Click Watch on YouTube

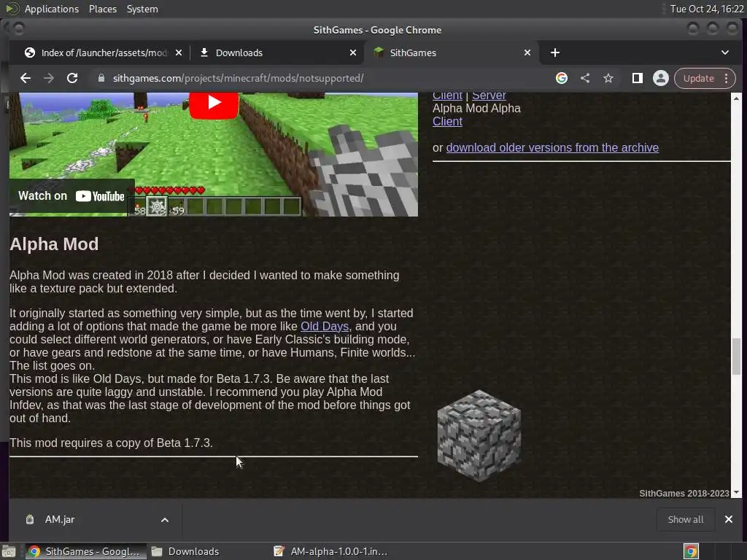coord(71,195)
